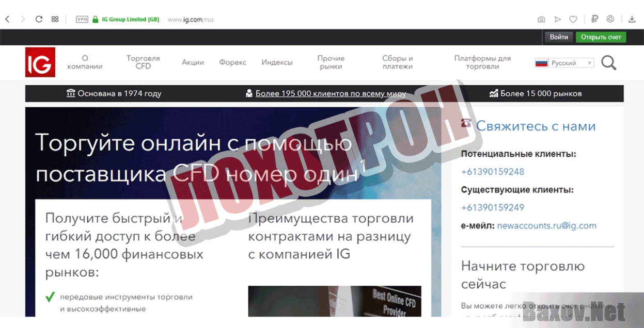Click the green security padlock icon

[95, 19]
